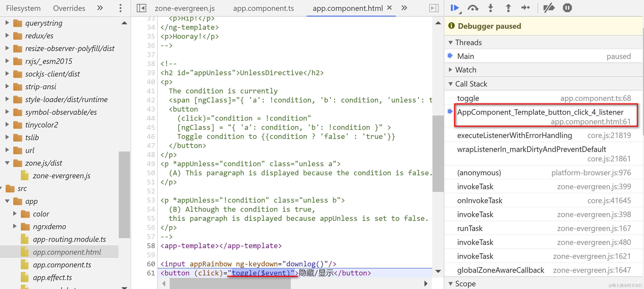Toggle pause on exceptions button

click(x=567, y=8)
